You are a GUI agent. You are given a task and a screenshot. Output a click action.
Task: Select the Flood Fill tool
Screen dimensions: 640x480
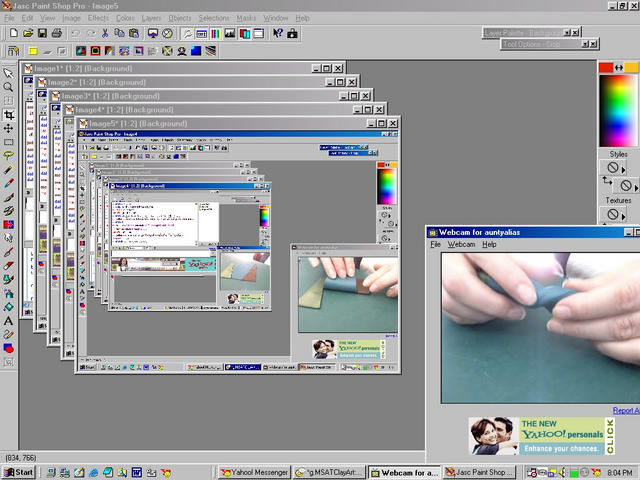8,307
